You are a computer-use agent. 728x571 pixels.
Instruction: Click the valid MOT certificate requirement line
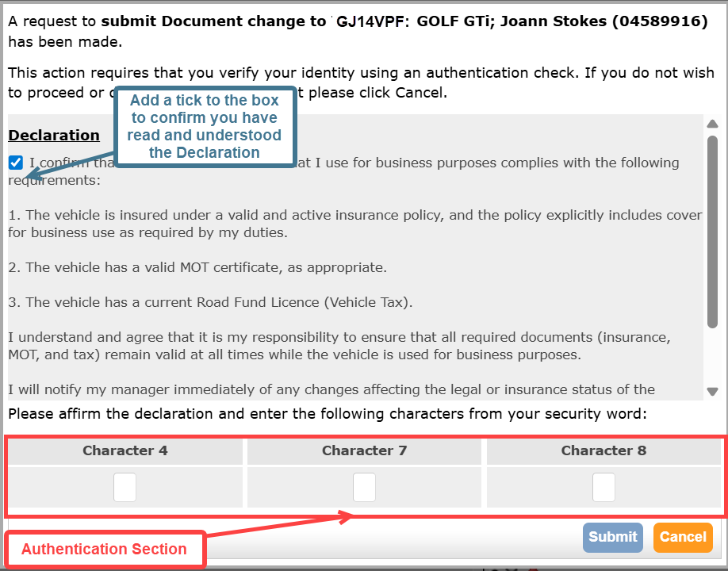[x=197, y=267]
